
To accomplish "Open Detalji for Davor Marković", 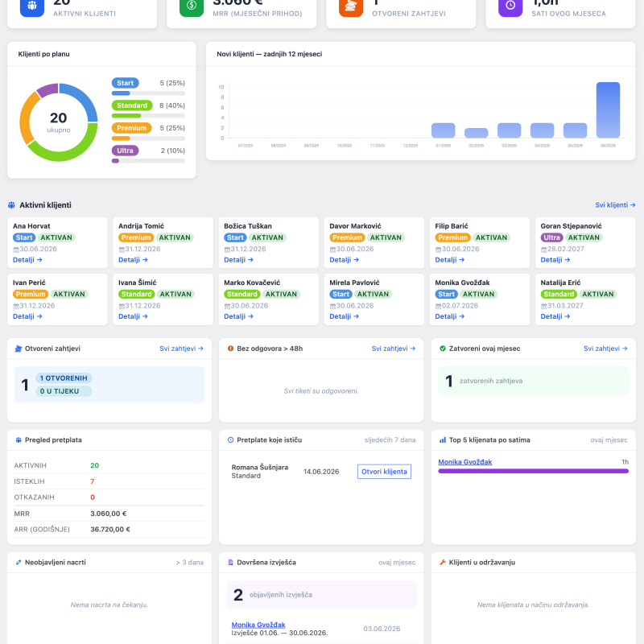I will point(345,260).
